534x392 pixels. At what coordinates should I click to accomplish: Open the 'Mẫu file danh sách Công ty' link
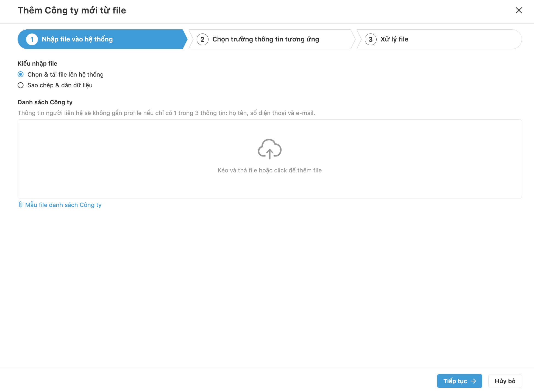point(63,205)
